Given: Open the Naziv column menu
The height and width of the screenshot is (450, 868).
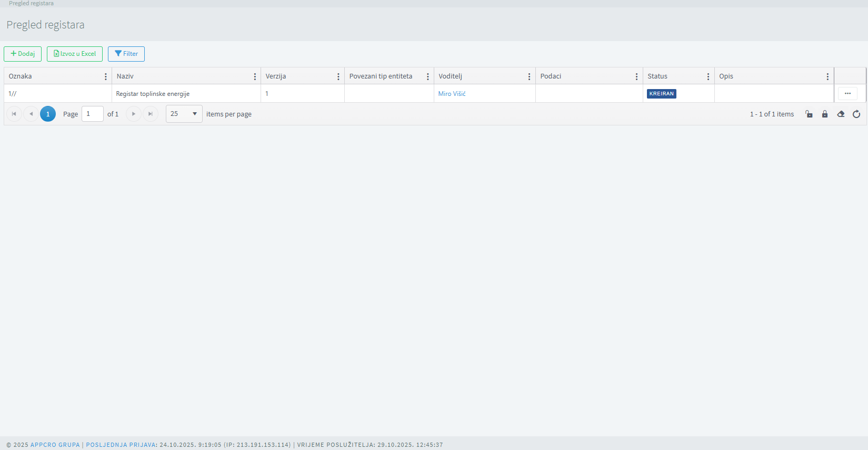Looking at the screenshot, I should [255, 76].
